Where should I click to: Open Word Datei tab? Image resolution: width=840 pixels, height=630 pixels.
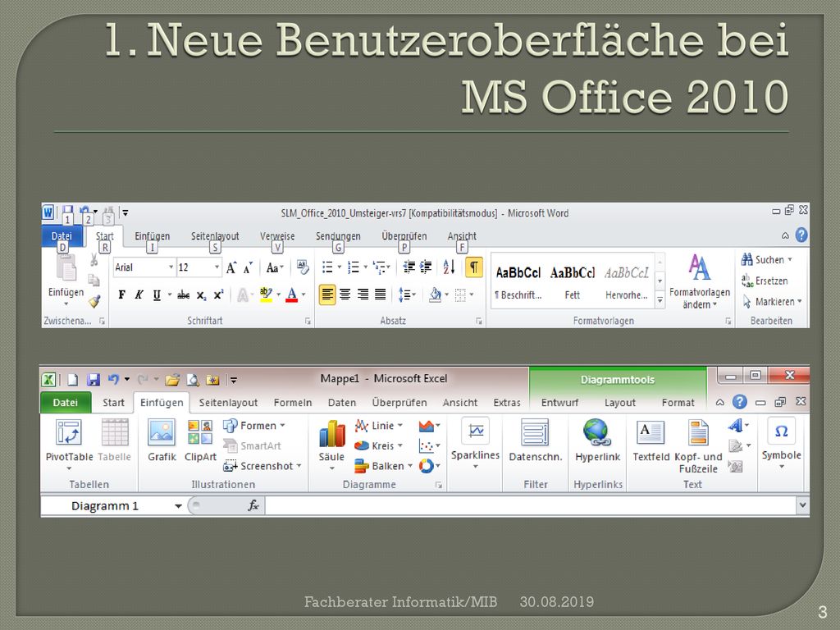62,235
